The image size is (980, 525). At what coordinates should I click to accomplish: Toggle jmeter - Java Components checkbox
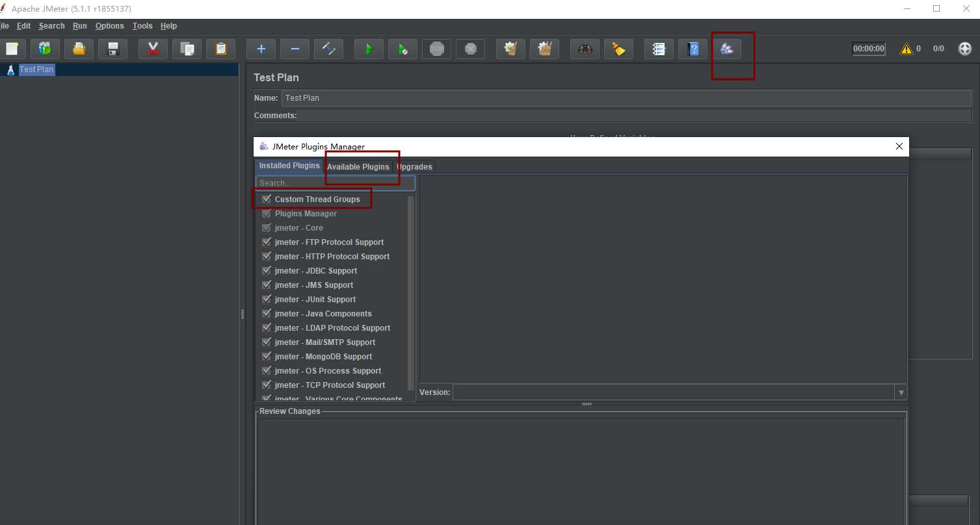[267, 313]
